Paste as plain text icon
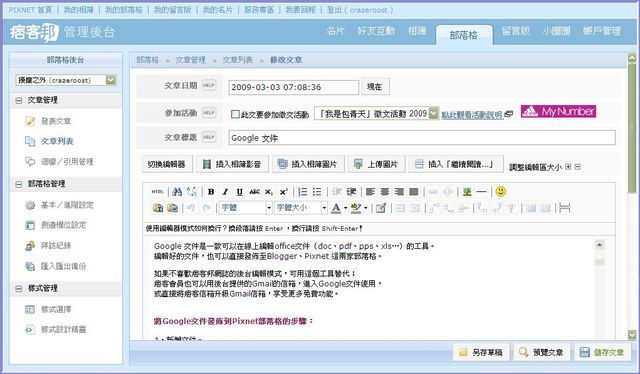Viewport: 640px width, 374px height. coord(158,208)
